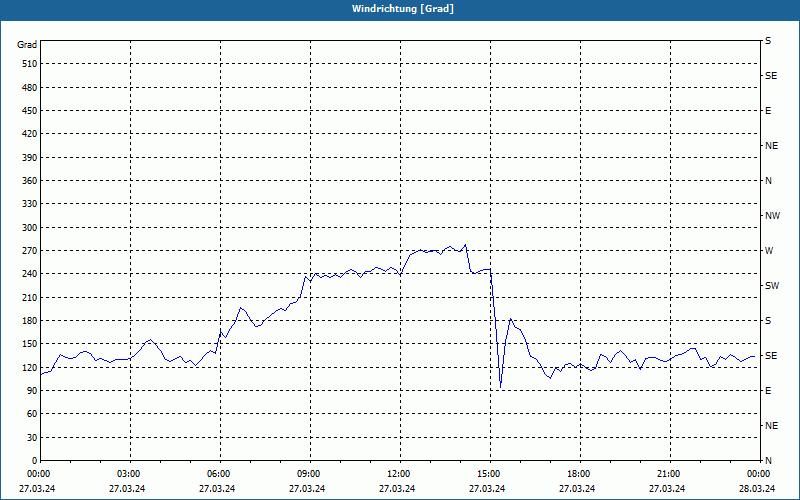The image size is (800, 500).
Task: Click the 28.03.24 date label
Action: [757, 489]
